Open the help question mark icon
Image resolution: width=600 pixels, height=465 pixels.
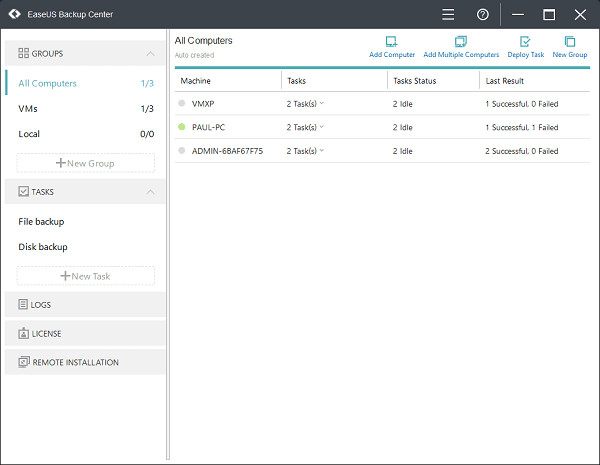(483, 15)
